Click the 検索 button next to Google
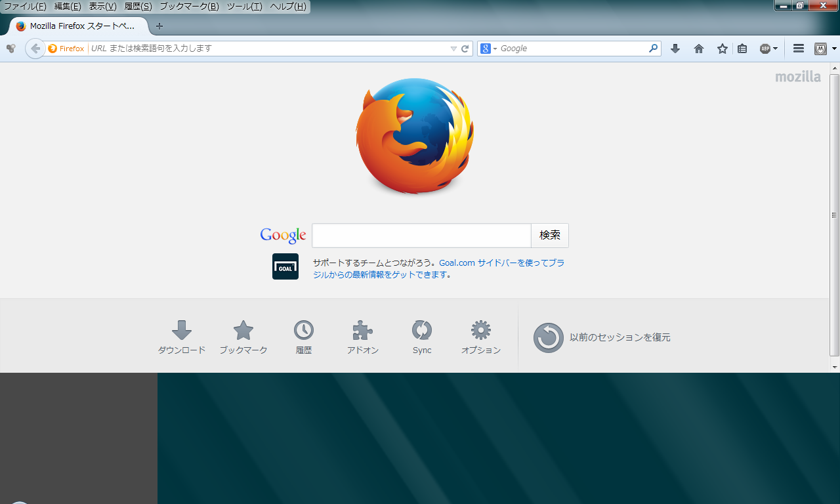Image resolution: width=840 pixels, height=504 pixels. pyautogui.click(x=550, y=236)
